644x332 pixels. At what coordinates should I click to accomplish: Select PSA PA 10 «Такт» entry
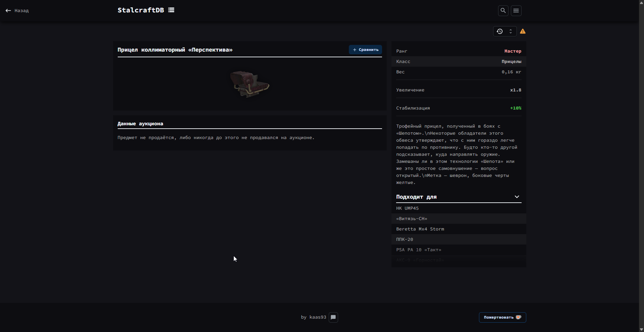point(419,250)
